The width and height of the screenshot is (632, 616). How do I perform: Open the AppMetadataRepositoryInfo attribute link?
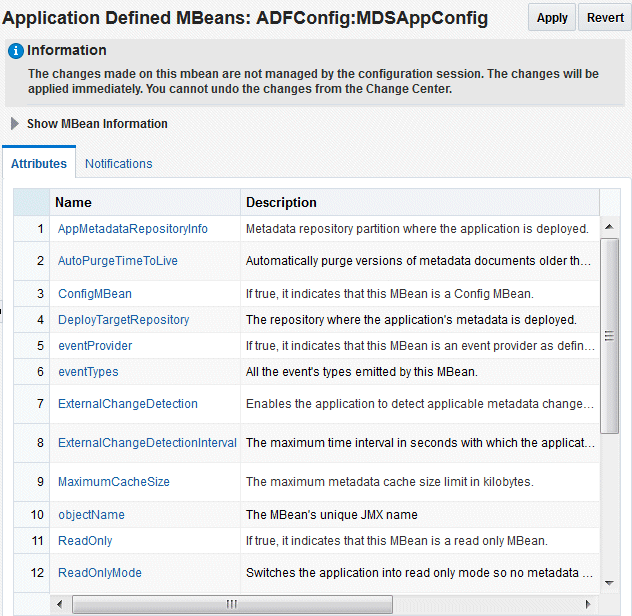coord(133,229)
